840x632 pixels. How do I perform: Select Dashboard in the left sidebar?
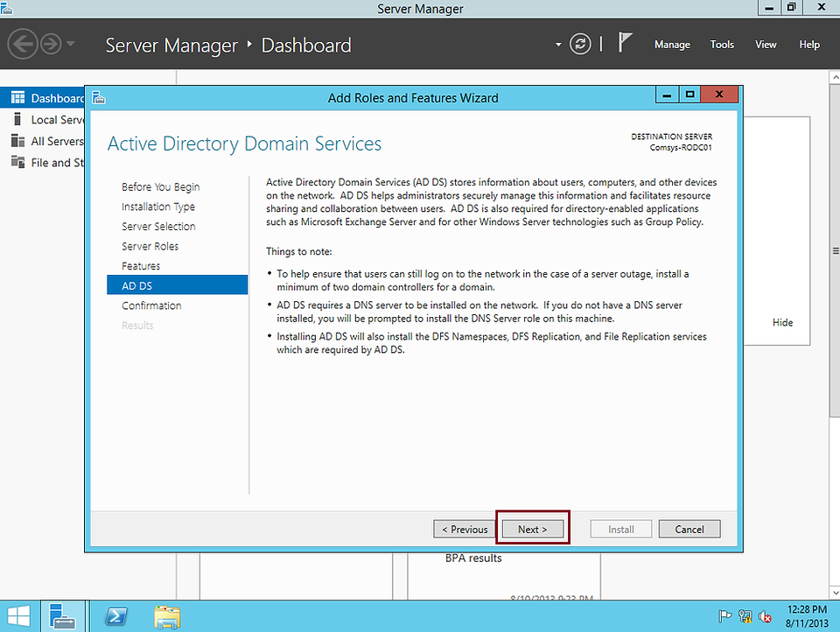point(43,98)
